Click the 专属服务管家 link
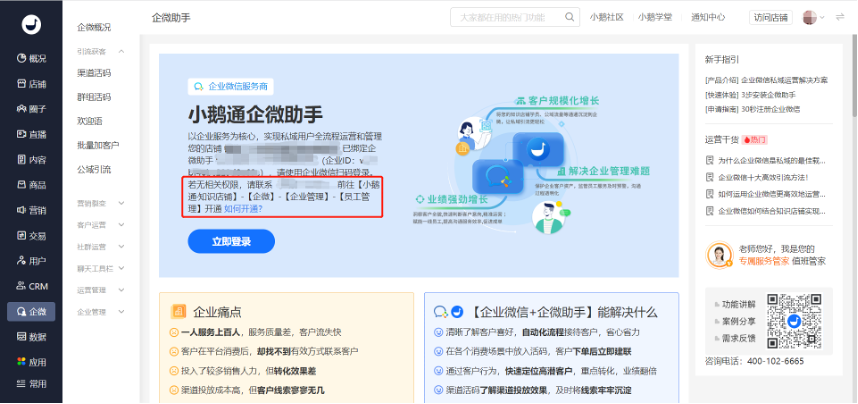 click(x=764, y=261)
